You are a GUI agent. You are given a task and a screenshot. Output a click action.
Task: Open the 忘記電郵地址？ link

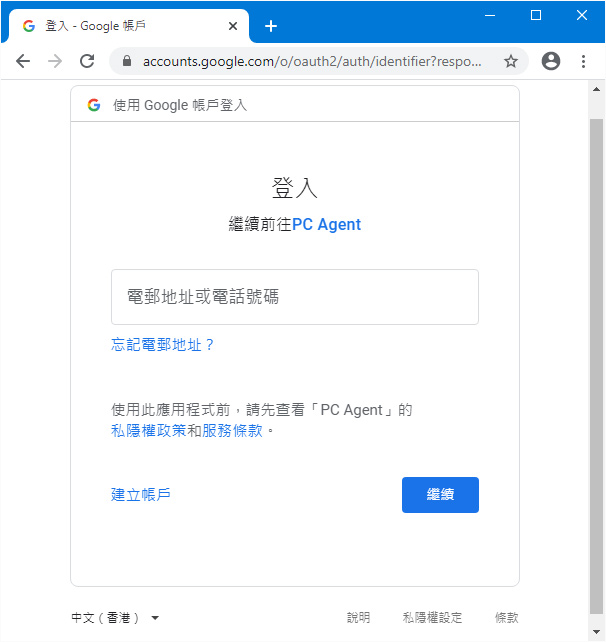162,345
